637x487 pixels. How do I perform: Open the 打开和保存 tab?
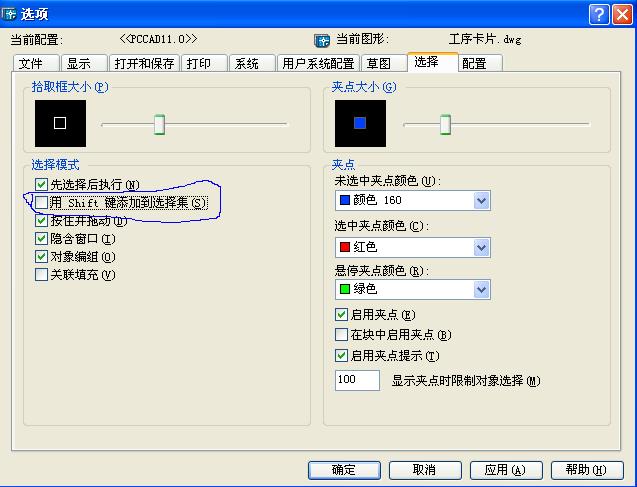[x=144, y=64]
